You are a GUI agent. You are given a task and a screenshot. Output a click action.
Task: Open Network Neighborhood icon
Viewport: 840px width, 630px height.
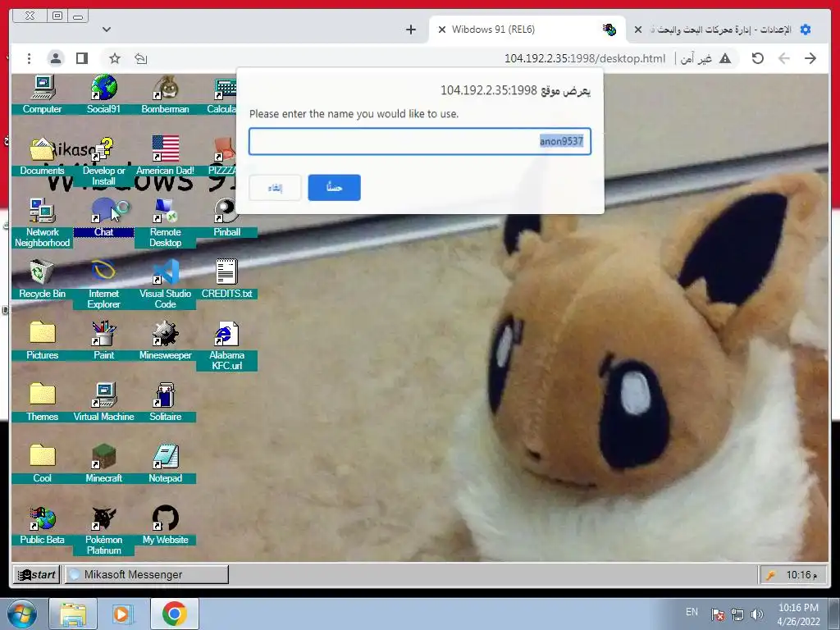[43, 222]
